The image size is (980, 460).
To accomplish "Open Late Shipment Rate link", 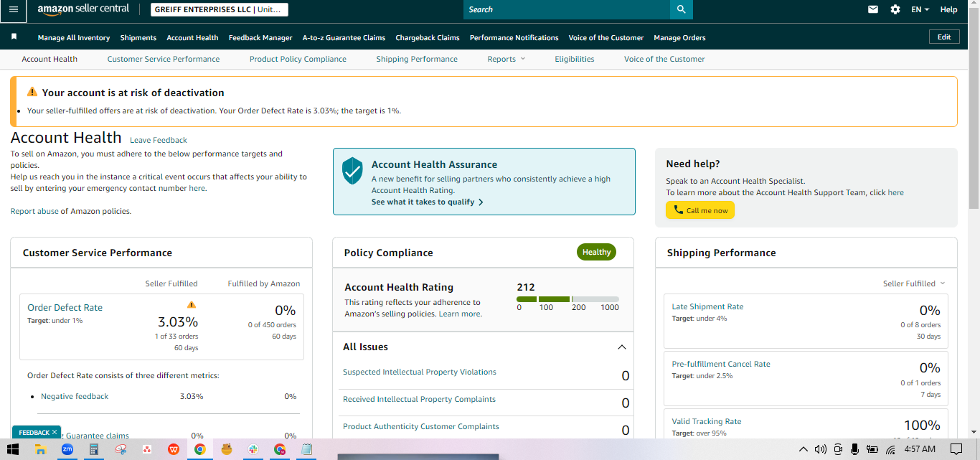I will 707,306.
